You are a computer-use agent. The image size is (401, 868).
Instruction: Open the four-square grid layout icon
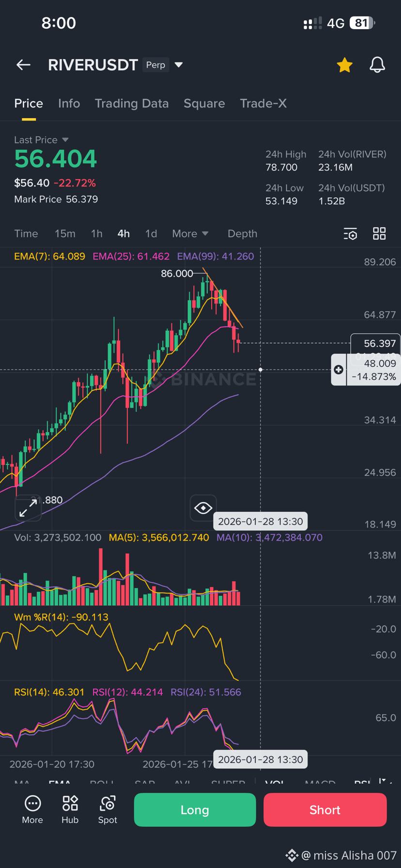click(379, 233)
